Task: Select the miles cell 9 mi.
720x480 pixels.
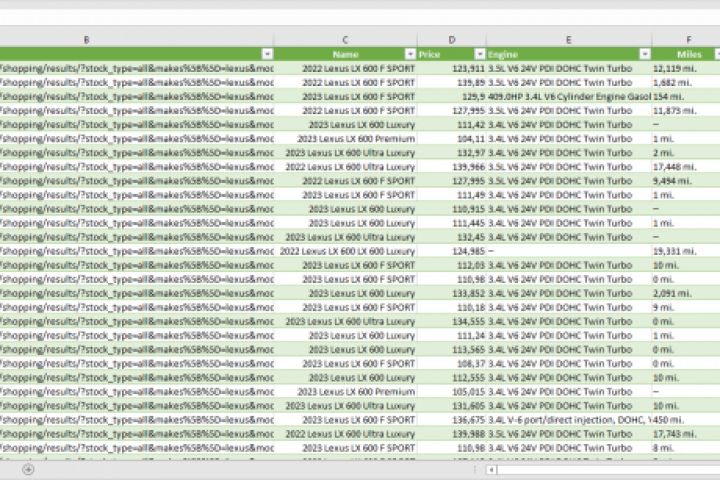Action: [x=686, y=307]
